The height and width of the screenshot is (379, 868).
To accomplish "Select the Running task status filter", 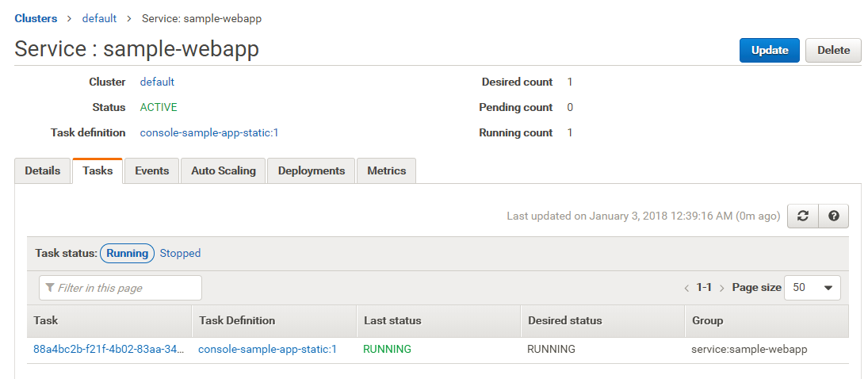I will click(127, 254).
